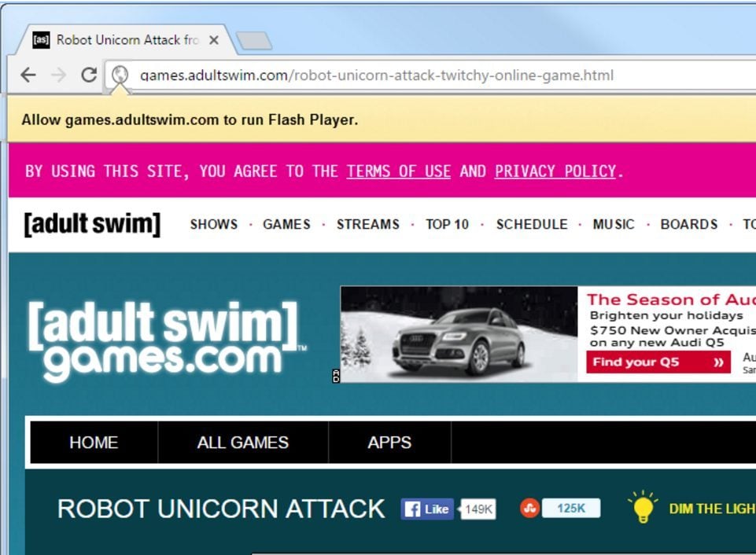Viewport: 756px width, 555px height.
Task: Open the Games menu item
Action: 286,225
